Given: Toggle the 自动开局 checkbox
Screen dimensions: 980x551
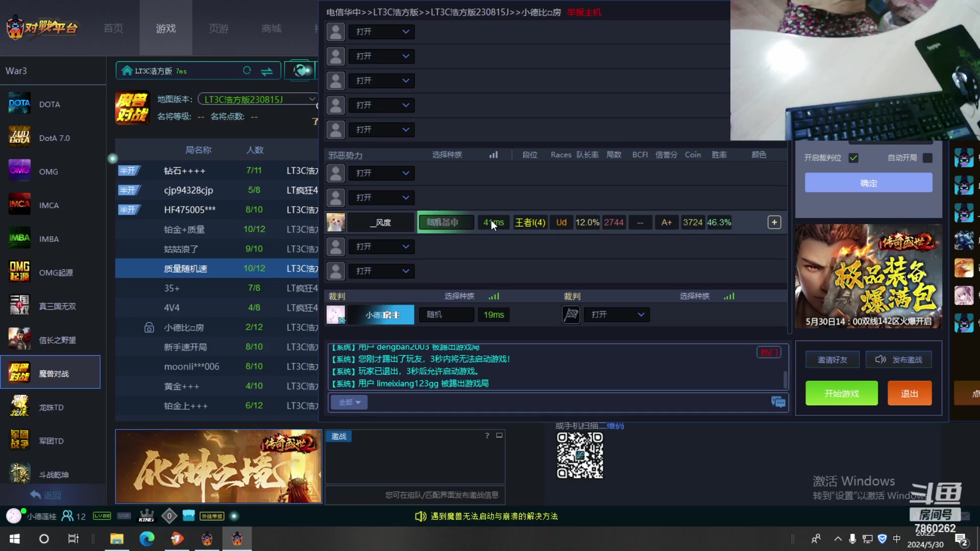Looking at the screenshot, I should click(927, 158).
